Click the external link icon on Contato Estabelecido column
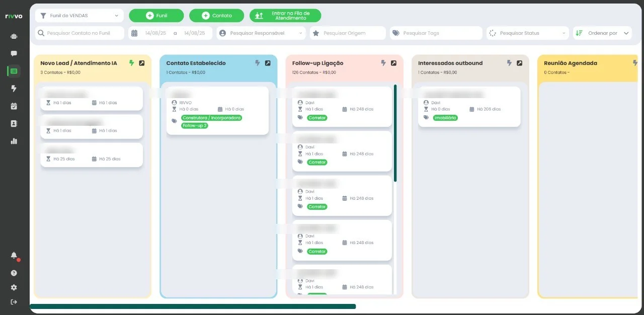 pyautogui.click(x=268, y=63)
